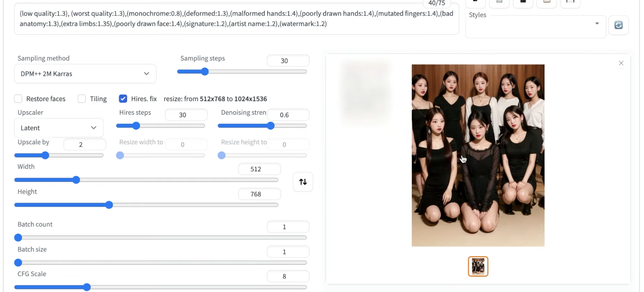The image size is (644, 292).
Task: Click the clipboard icon button above Styles
Action: [546, 3]
